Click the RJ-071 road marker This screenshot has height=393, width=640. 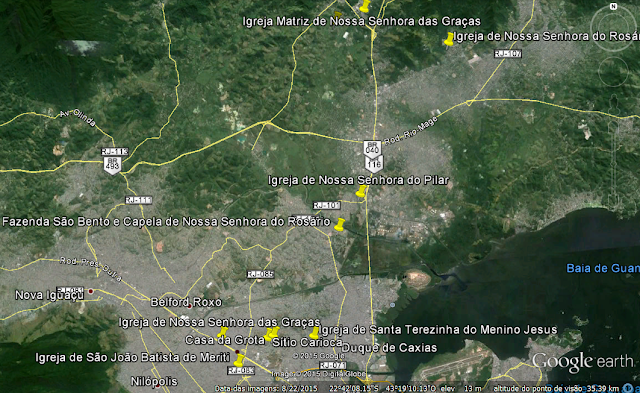click(333, 365)
